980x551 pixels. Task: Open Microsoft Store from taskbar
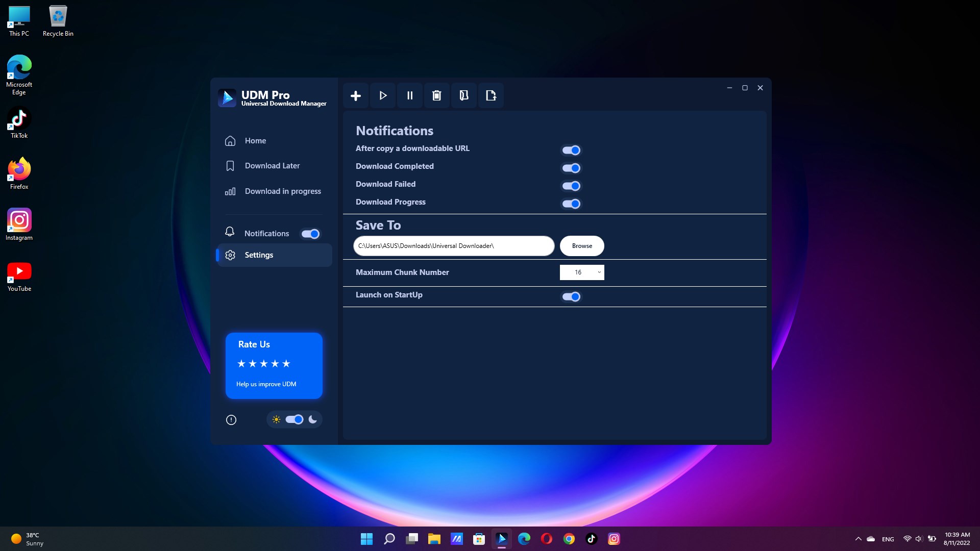[479, 539]
